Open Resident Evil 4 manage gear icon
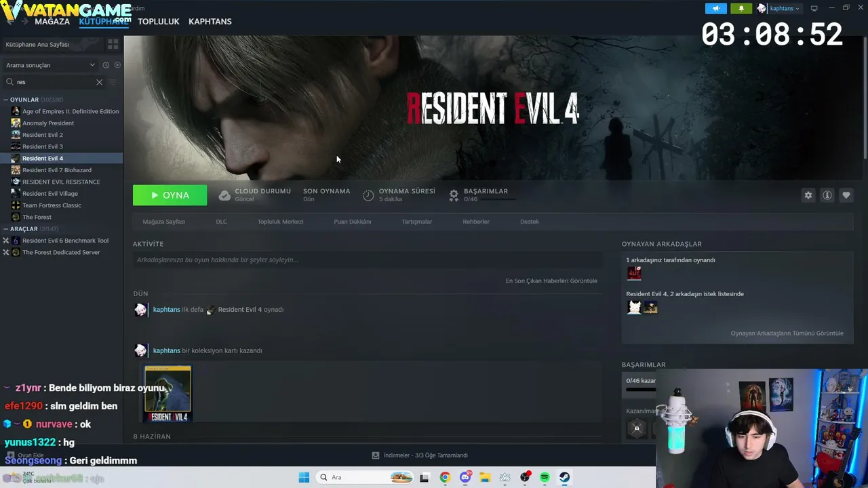This screenshot has height=488, width=868. coord(808,195)
